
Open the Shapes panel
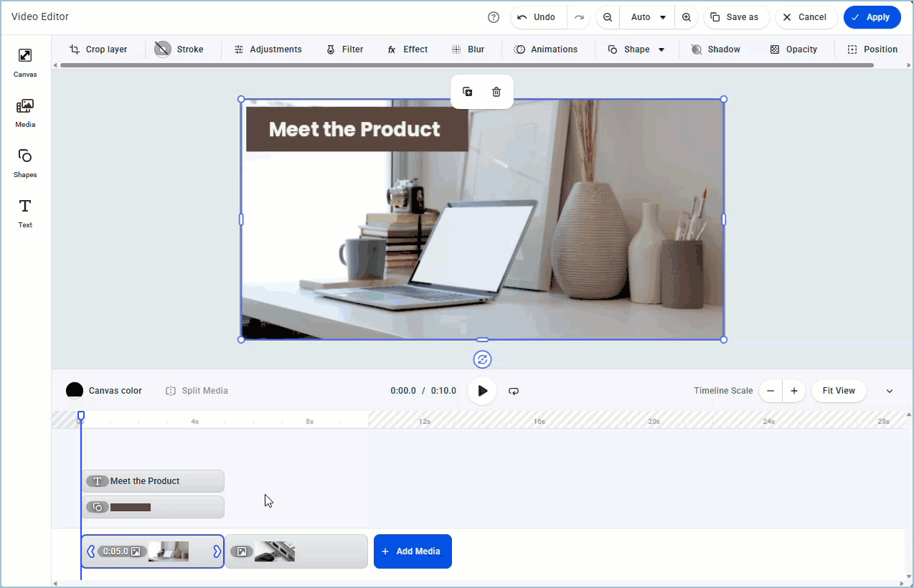point(25,163)
